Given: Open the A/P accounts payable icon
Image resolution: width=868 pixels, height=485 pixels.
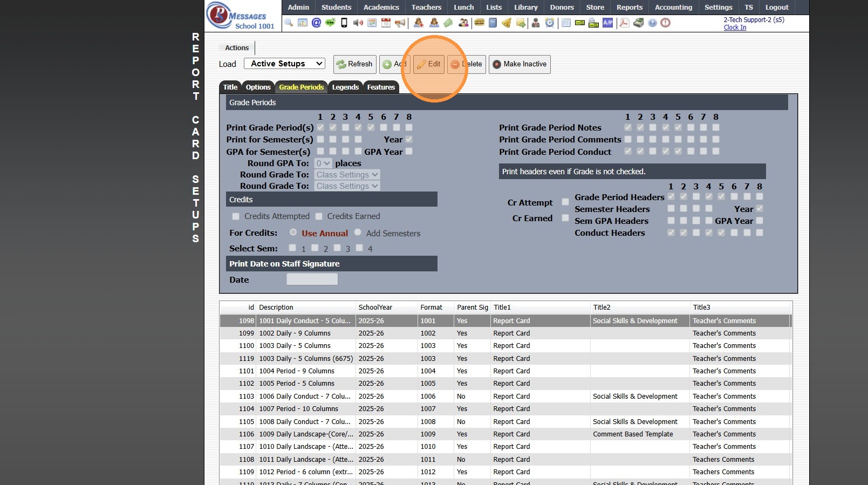Looking at the screenshot, I should pyautogui.click(x=607, y=23).
